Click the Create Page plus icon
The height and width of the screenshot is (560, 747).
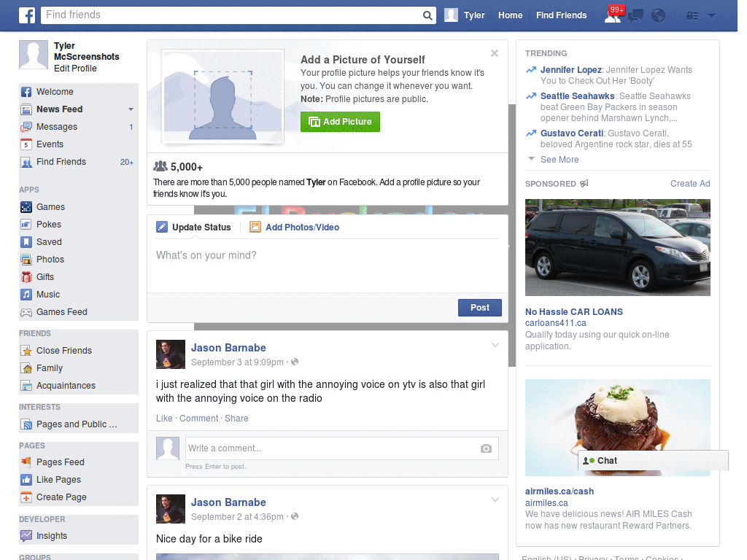[26, 497]
